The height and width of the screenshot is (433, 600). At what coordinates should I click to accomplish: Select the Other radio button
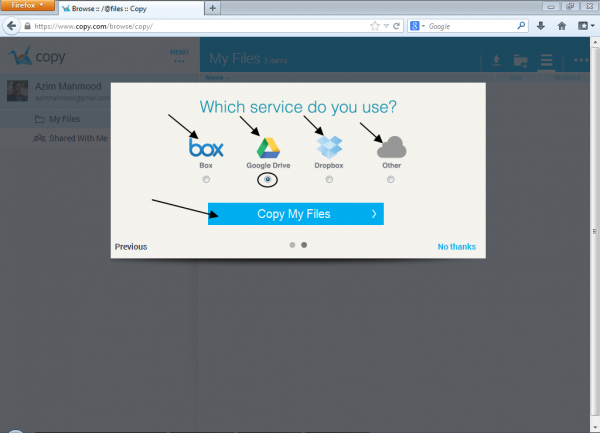tap(391, 179)
